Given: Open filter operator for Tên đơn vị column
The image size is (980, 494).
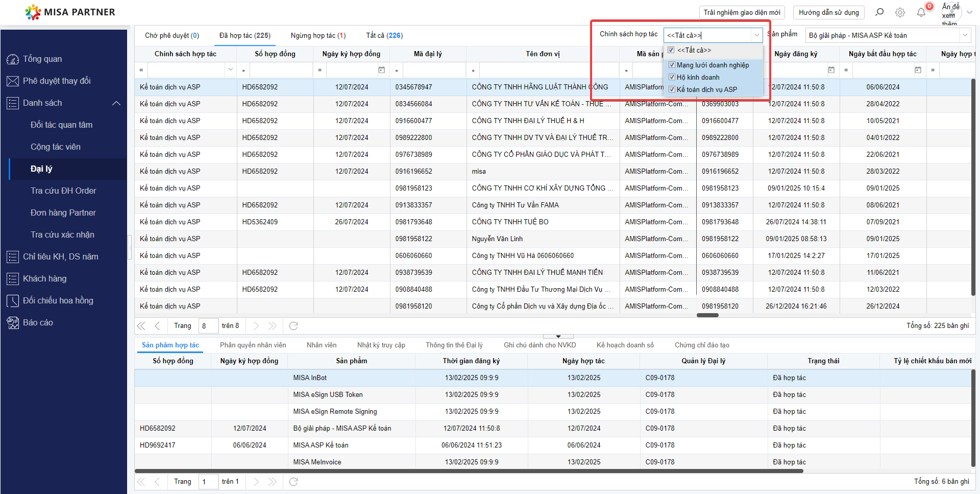Looking at the screenshot, I should [x=473, y=70].
